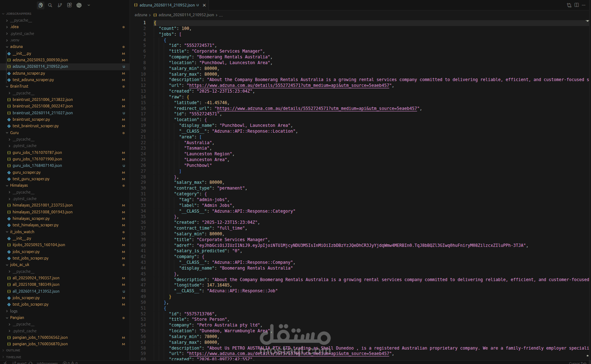The height and width of the screenshot is (364, 591).
Task: Open guru_jobs_1768407140.json file
Action: [x=37, y=165]
